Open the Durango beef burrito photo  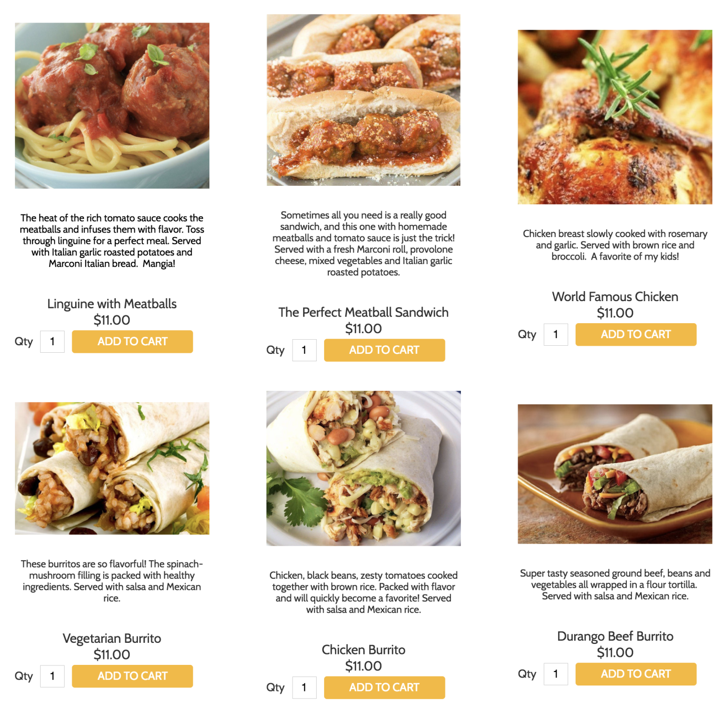click(615, 474)
